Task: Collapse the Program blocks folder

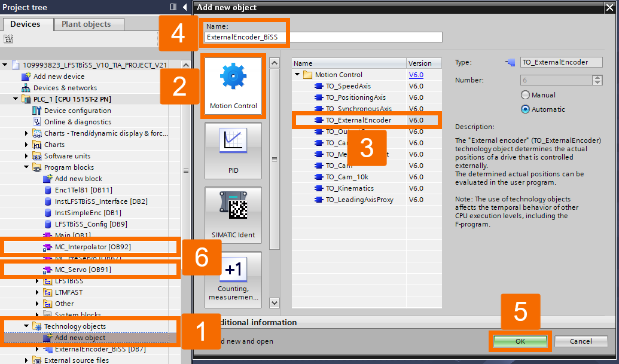Action: [x=26, y=167]
